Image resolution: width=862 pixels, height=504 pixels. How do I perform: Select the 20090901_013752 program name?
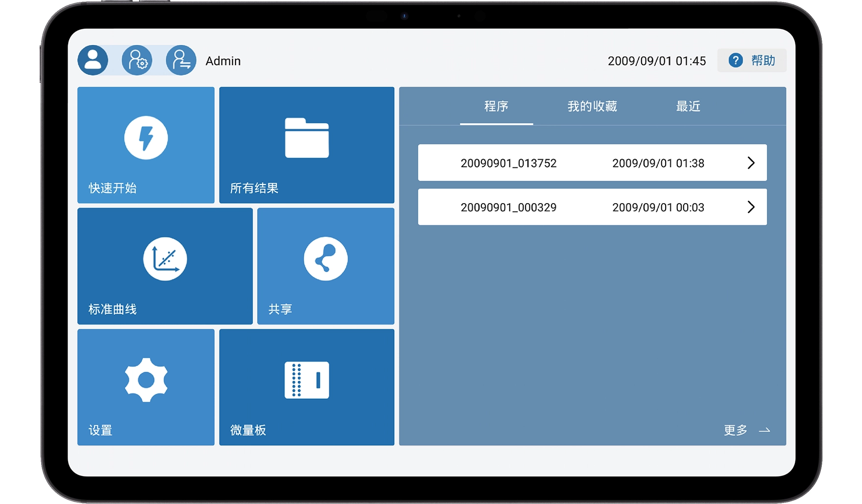(508, 163)
